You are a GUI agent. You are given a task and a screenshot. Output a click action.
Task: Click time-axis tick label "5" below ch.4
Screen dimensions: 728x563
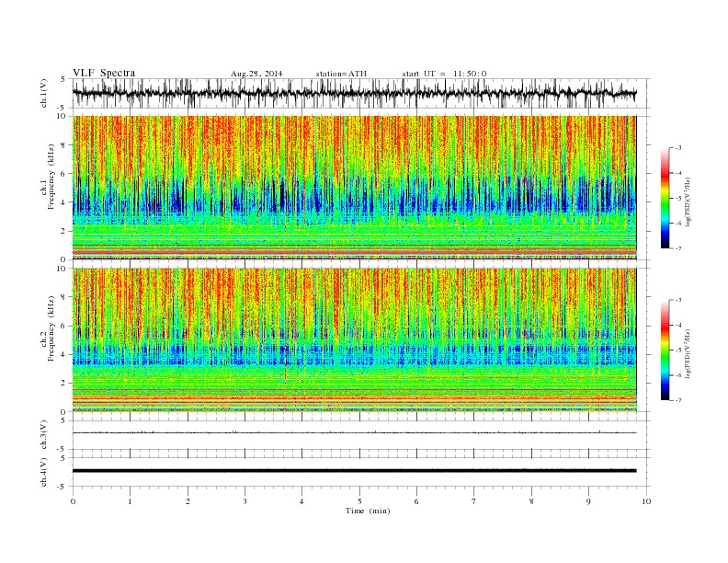359,501
